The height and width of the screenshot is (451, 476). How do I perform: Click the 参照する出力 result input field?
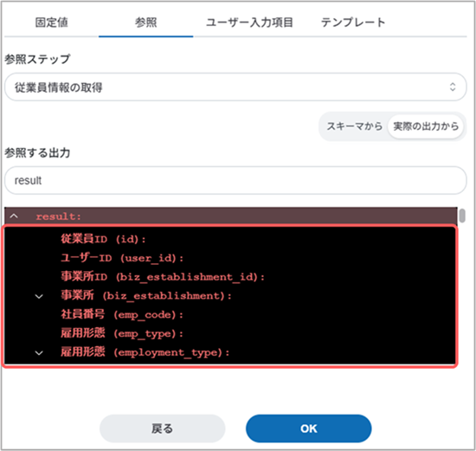[x=235, y=180]
